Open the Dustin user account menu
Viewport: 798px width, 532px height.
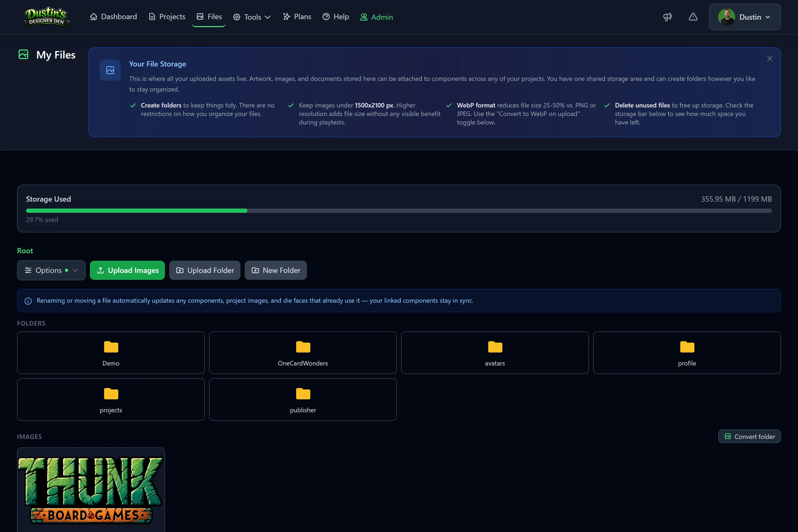tap(745, 17)
